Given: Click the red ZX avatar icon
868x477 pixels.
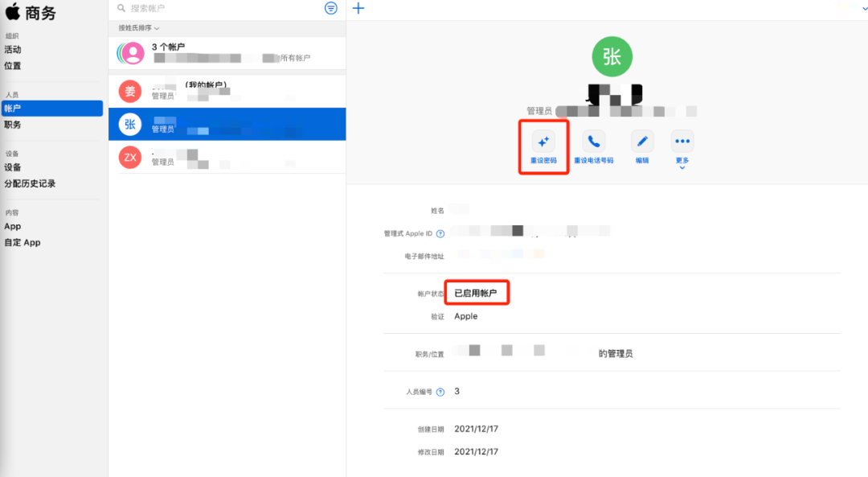Looking at the screenshot, I should (130, 158).
